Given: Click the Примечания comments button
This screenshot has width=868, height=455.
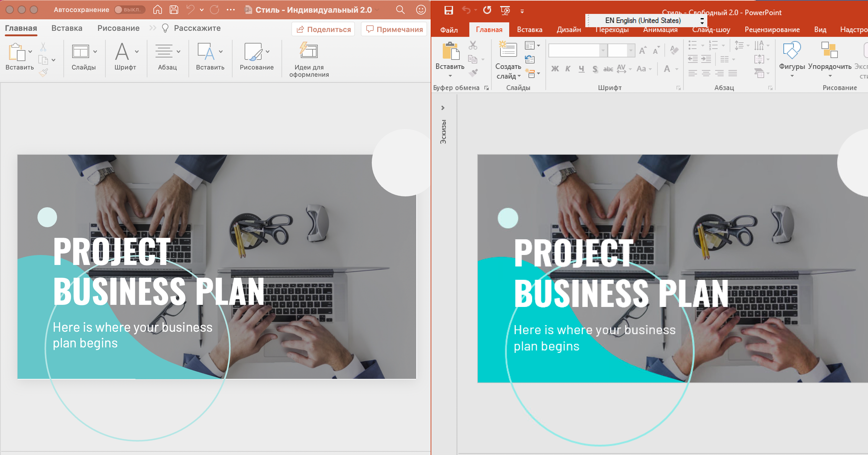Looking at the screenshot, I should point(394,29).
